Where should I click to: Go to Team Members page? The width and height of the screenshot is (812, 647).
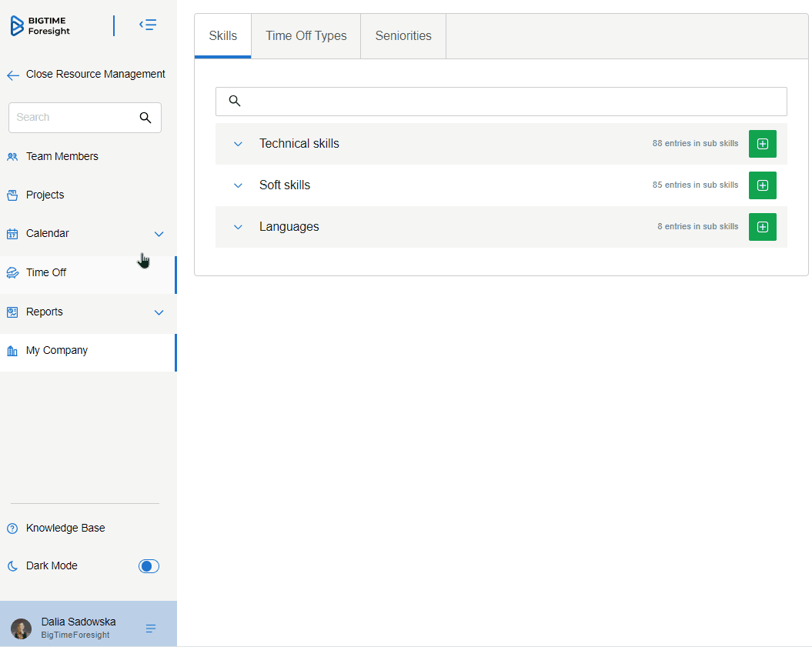click(x=62, y=157)
